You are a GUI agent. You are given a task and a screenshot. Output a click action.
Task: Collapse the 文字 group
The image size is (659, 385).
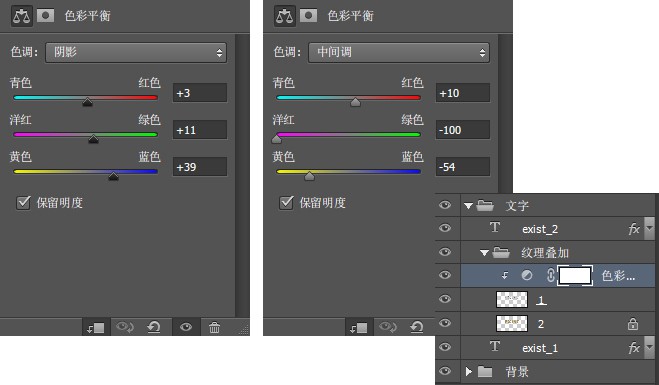pyautogui.click(x=469, y=206)
